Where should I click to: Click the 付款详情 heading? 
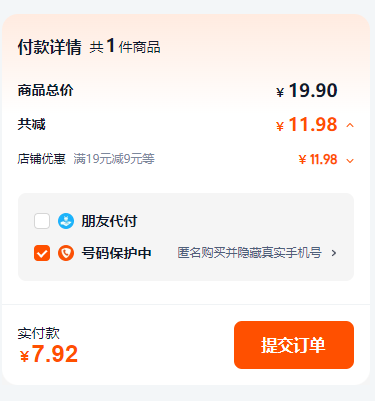pos(49,47)
